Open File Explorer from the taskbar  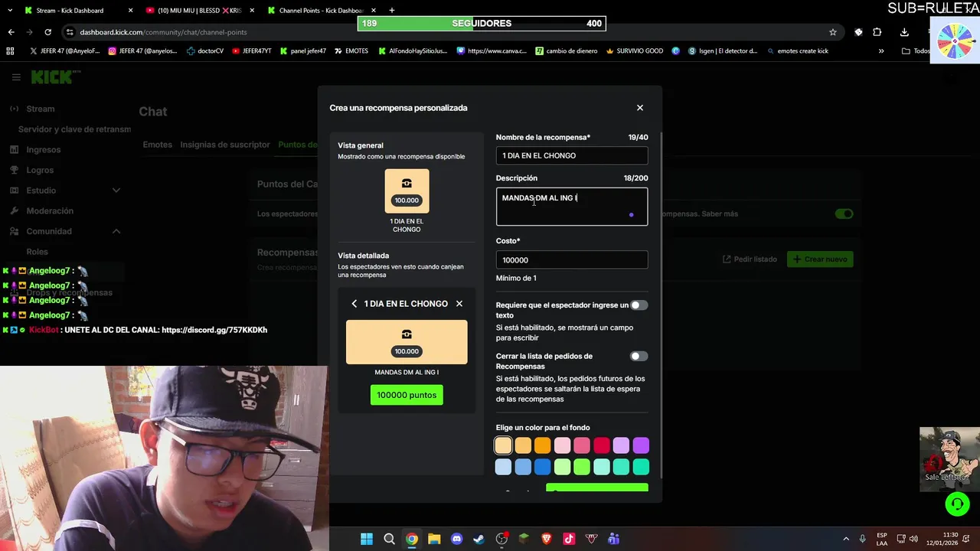[x=434, y=539]
